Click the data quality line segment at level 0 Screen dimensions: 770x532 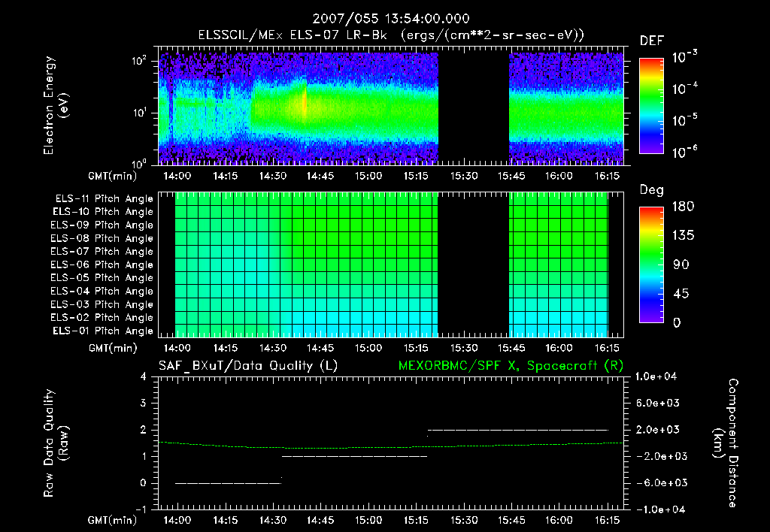click(x=228, y=483)
